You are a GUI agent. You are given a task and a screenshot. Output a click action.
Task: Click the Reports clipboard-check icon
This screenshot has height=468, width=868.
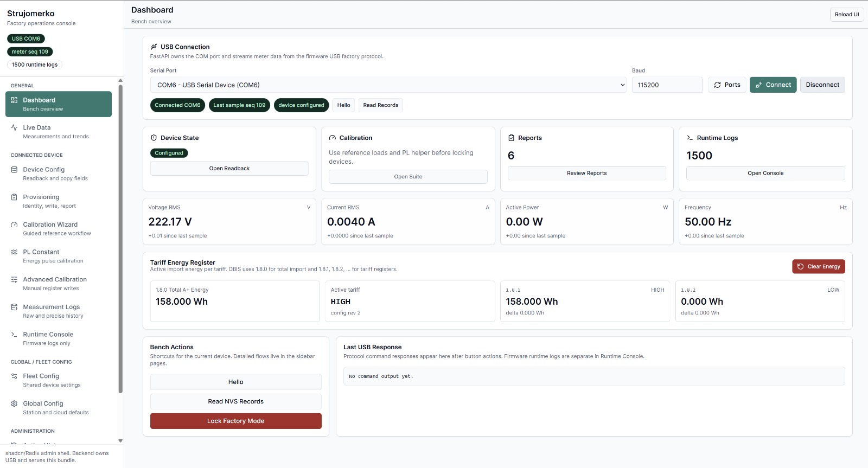(x=511, y=138)
